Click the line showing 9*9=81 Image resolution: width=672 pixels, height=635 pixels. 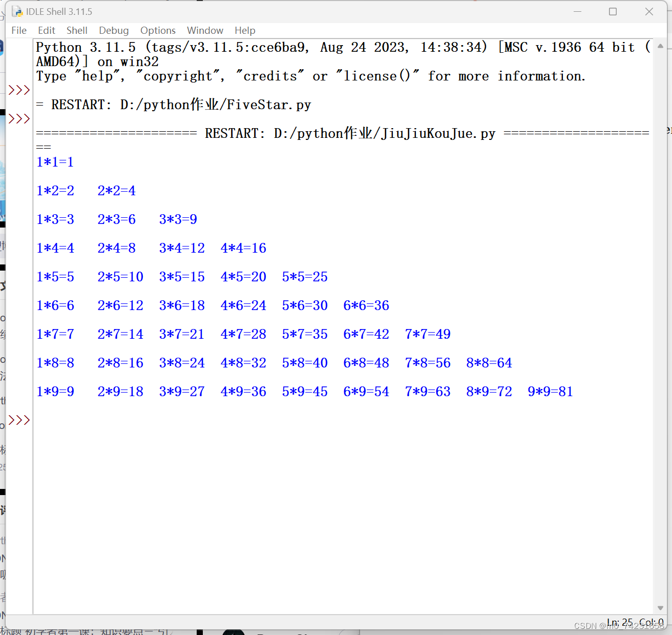(x=550, y=391)
